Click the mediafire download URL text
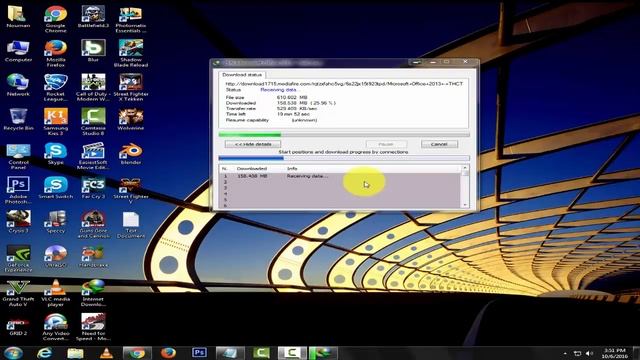This screenshot has width=640, height=360. [x=344, y=84]
